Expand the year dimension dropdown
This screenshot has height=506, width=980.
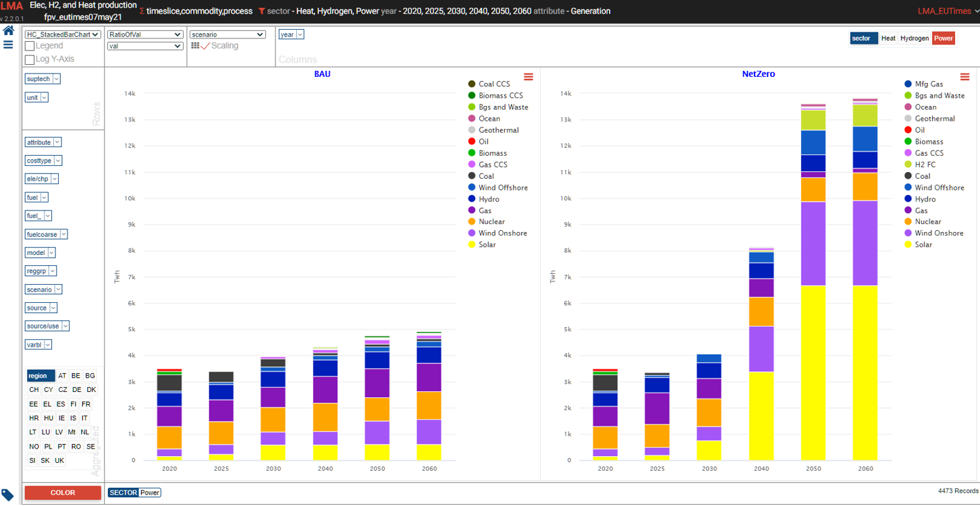(x=291, y=34)
